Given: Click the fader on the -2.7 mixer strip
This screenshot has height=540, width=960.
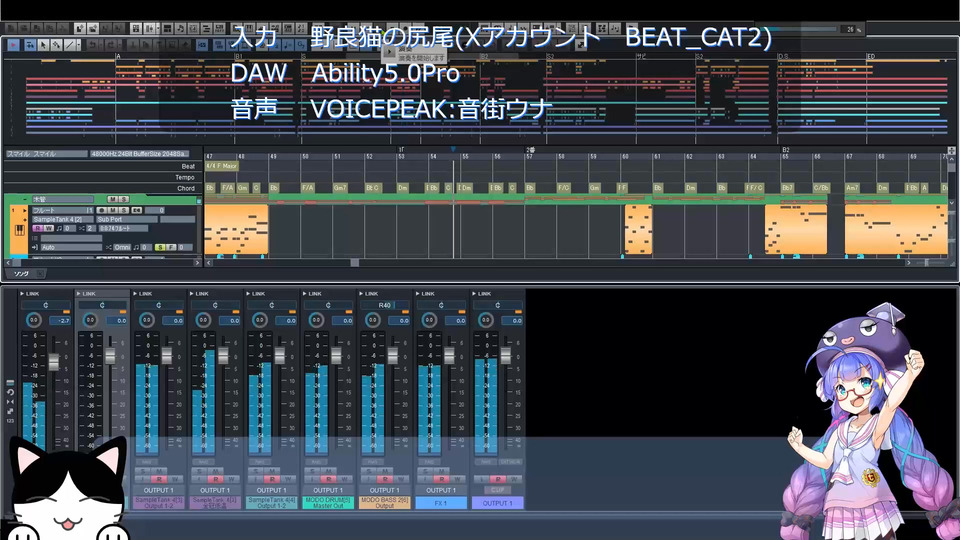Looking at the screenshot, I should click(x=54, y=361).
